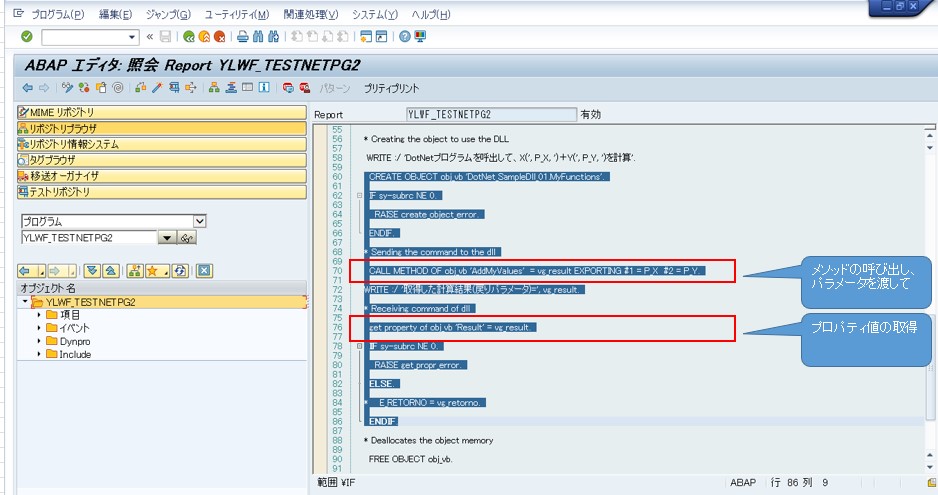Toggle Display/Change mode glasses-pencil icon
This screenshot has width=938, height=495.
point(68,88)
